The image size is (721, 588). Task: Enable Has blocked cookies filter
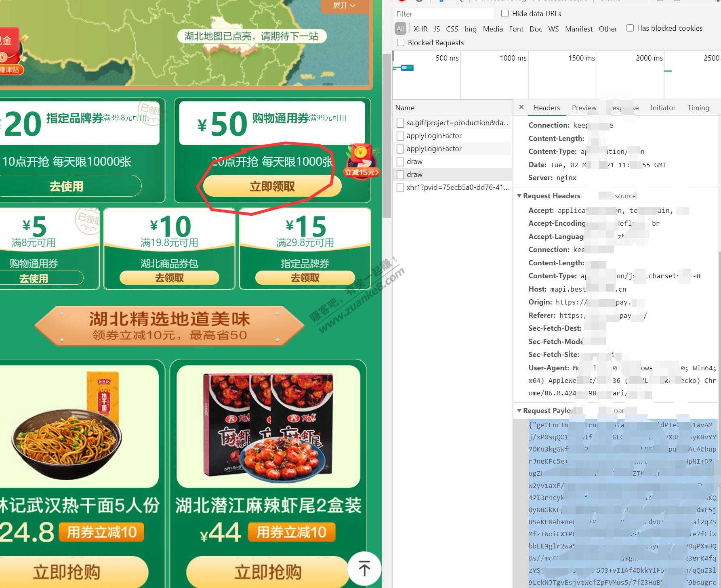630,28
